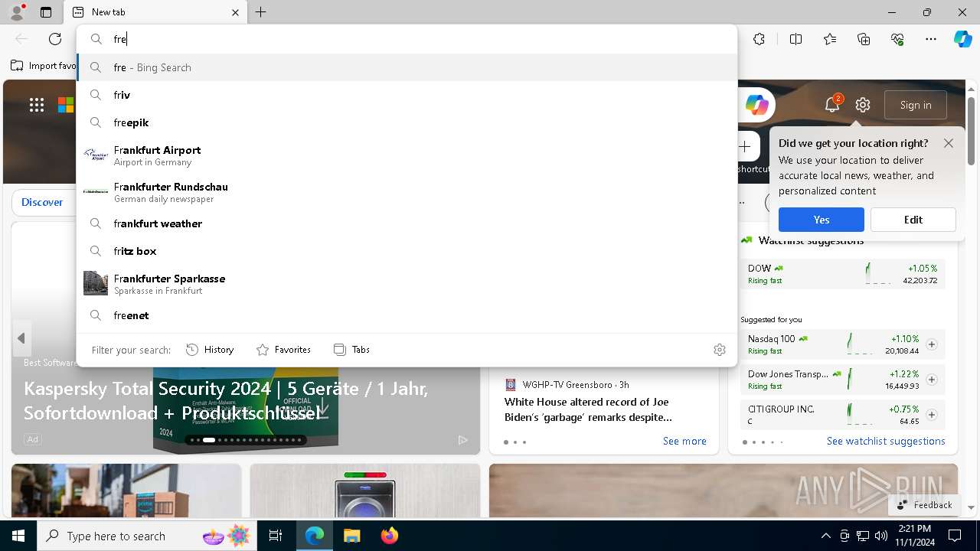Image resolution: width=980 pixels, height=551 pixels.
Task: Open the Feedback button
Action: point(925,505)
